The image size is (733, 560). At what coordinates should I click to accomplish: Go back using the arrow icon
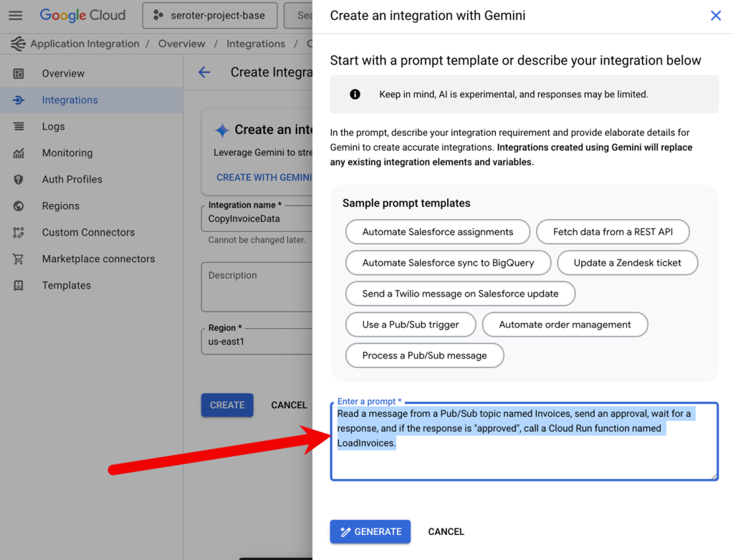[204, 72]
